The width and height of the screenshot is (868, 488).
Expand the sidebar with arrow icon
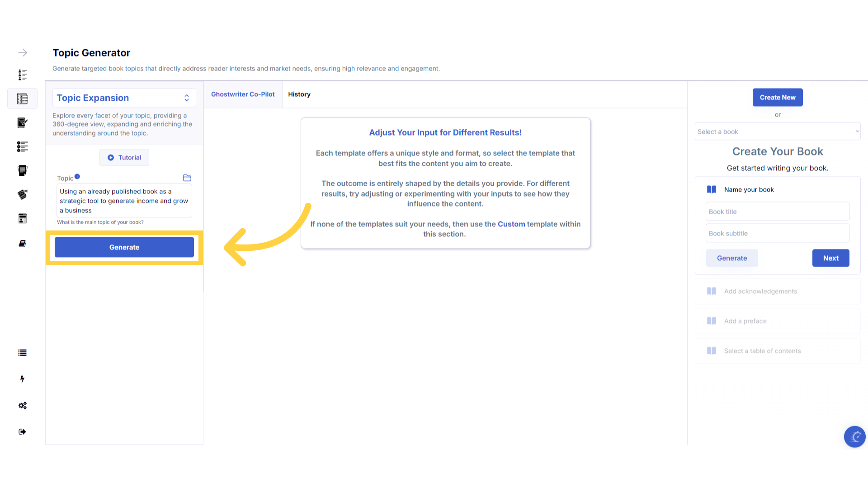pyautogui.click(x=22, y=53)
